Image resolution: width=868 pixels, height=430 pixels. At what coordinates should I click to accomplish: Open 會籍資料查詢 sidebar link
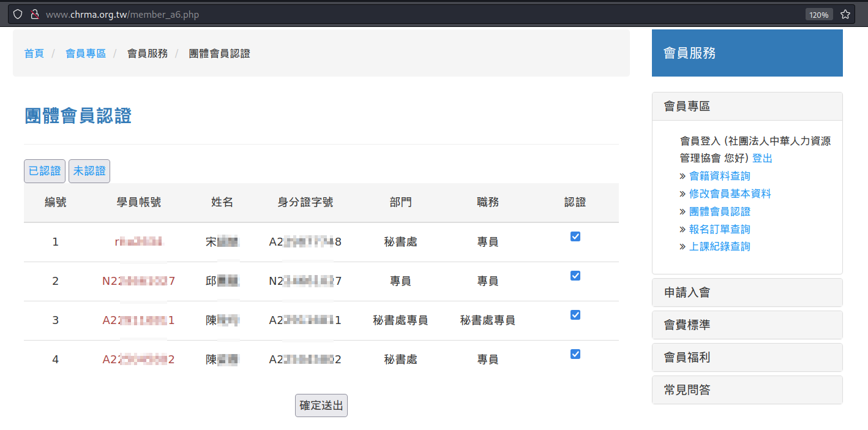click(720, 176)
